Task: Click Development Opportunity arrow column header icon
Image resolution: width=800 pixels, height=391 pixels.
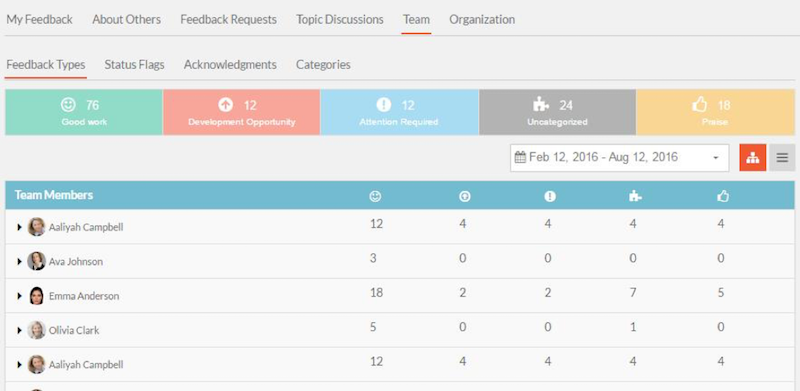Action: pos(464,197)
